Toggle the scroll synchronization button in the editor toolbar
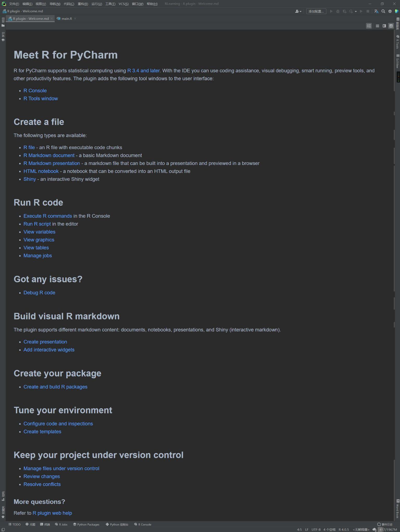 point(369,26)
